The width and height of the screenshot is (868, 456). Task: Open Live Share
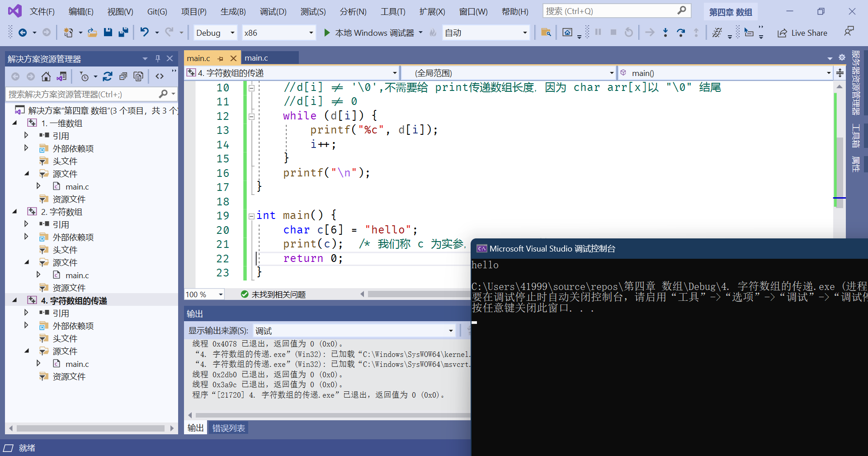coord(802,33)
